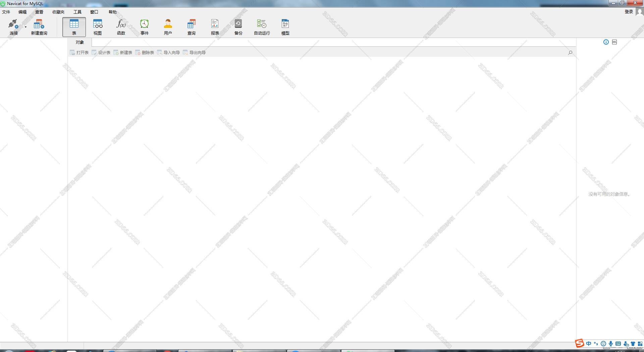
Task: Select the 对象 tab
Action: click(x=80, y=42)
